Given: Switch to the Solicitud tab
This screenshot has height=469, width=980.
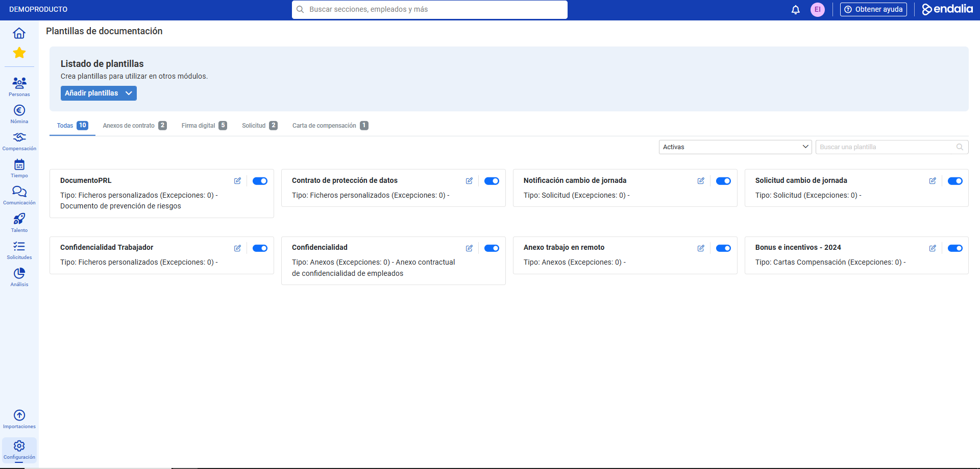Looking at the screenshot, I should (260, 126).
